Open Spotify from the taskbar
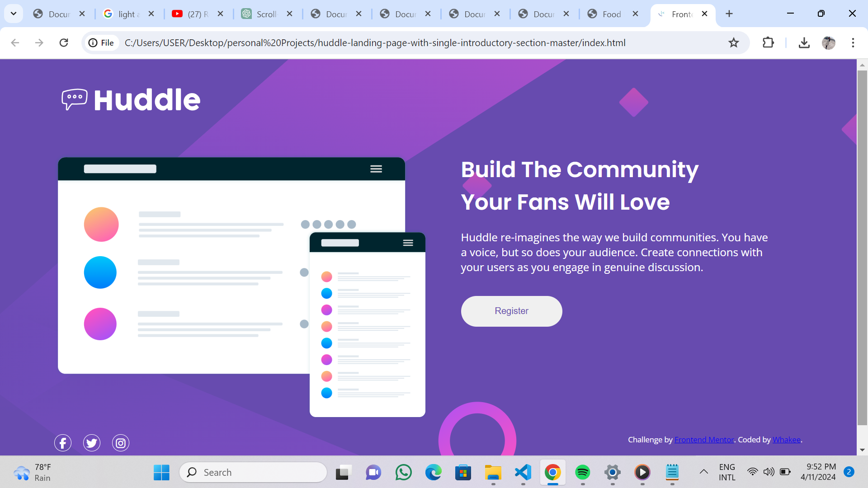 (582, 473)
